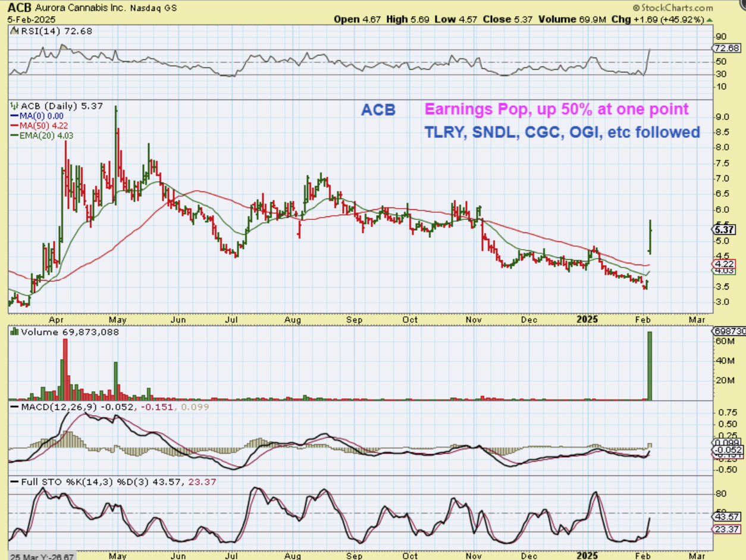Click the Close 5.37 value in header
Viewport: 746px width, 560px height.
(x=507, y=19)
